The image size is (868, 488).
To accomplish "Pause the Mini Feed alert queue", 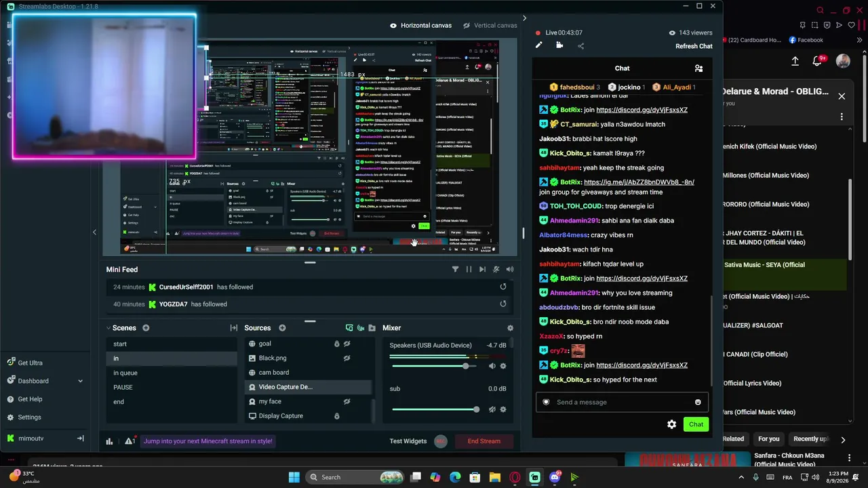I will click(469, 269).
